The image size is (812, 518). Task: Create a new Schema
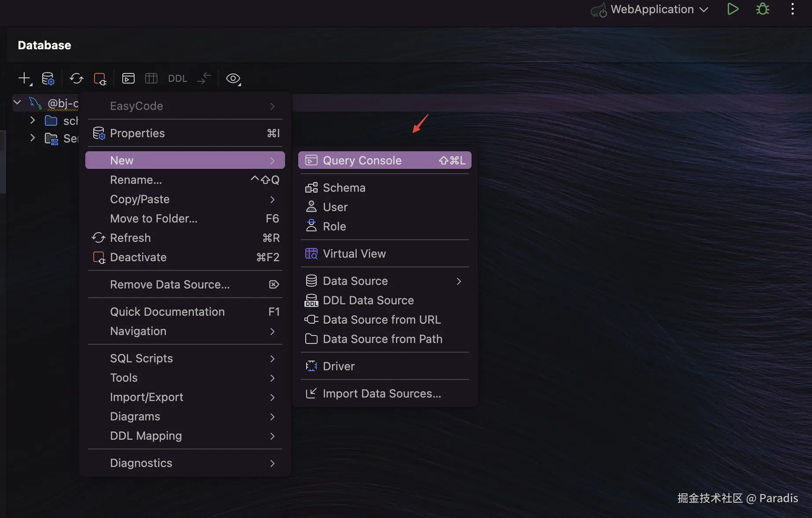point(385,188)
